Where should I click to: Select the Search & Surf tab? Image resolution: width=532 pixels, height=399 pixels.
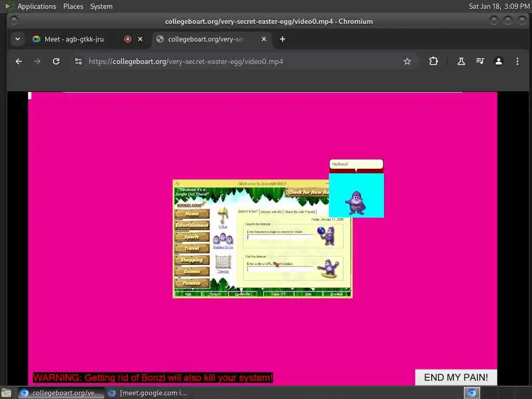tap(248, 211)
